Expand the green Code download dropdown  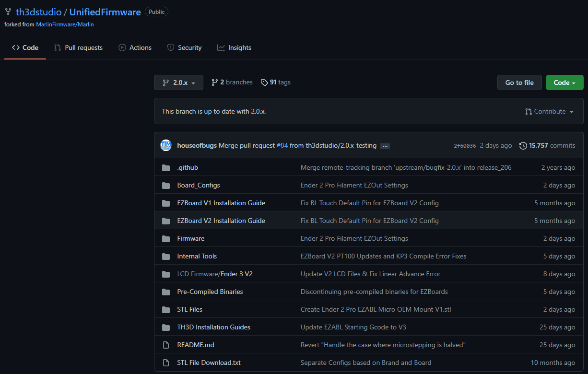pyautogui.click(x=564, y=82)
